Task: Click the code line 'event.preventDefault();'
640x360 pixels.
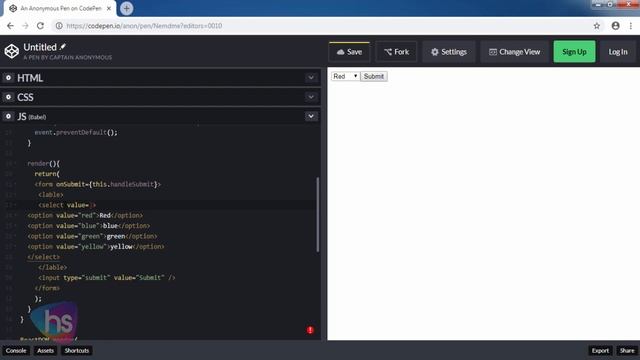Action: pyautogui.click(x=76, y=132)
